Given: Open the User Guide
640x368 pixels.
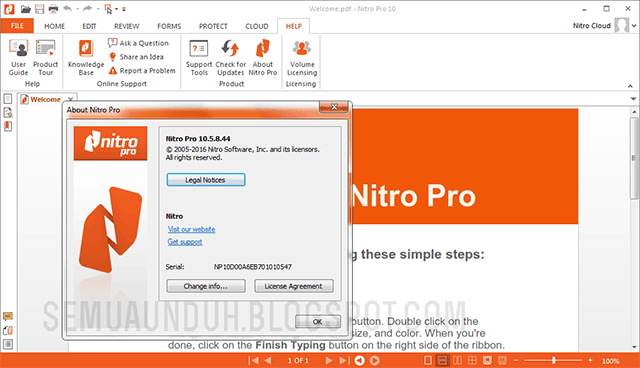Looking at the screenshot, I should coord(18,57).
